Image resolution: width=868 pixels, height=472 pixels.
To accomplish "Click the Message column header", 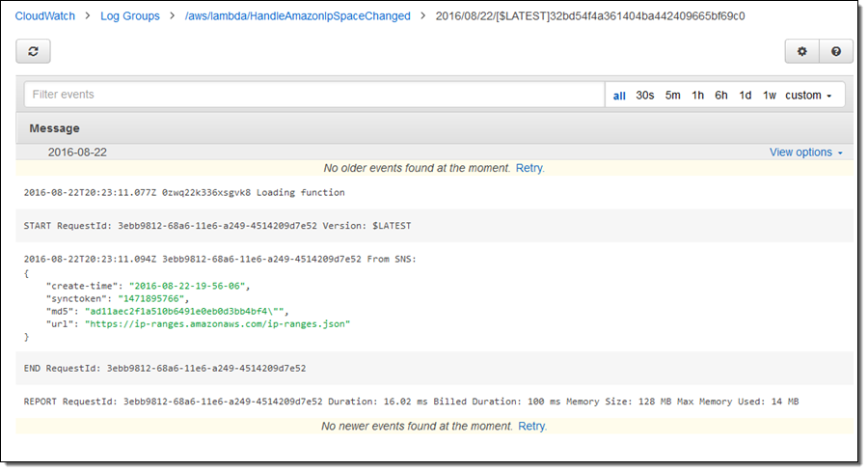I will click(55, 128).
